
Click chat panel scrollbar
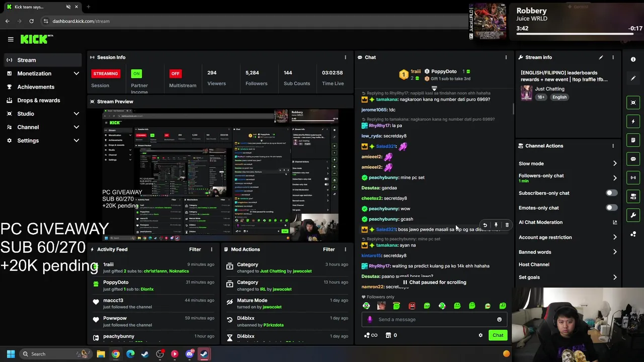click(513, 108)
